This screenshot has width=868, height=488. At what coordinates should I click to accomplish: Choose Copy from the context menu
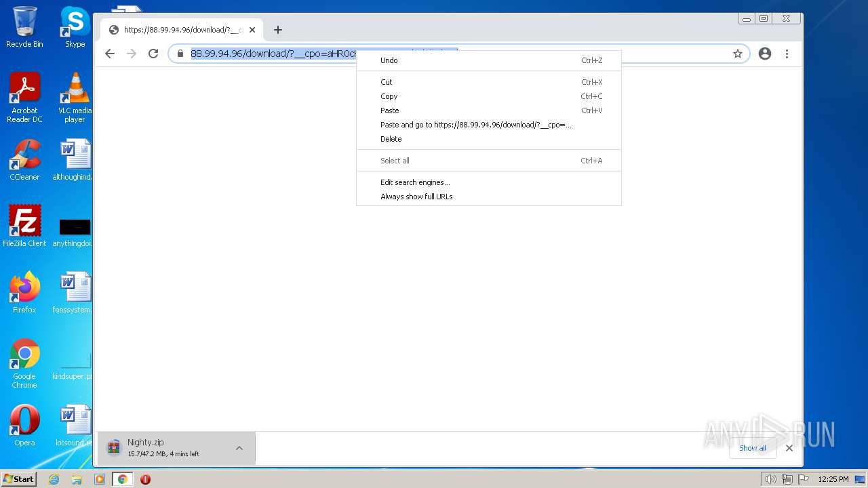[489, 96]
